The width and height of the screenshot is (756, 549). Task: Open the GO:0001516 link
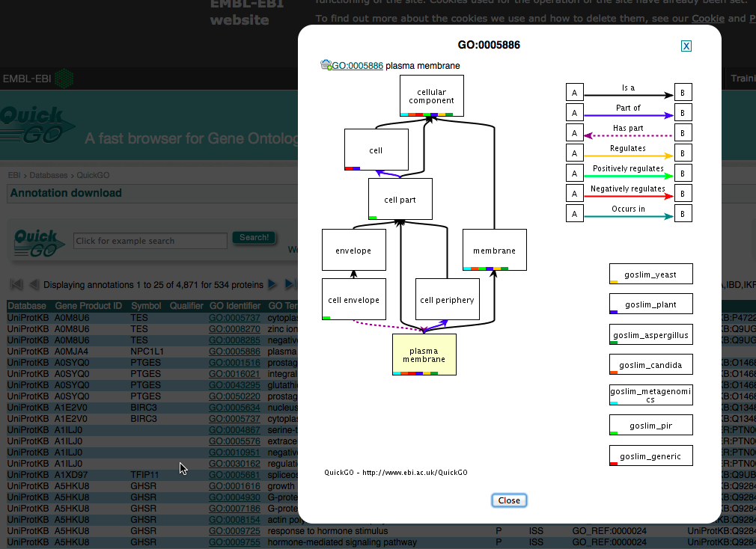click(x=234, y=363)
